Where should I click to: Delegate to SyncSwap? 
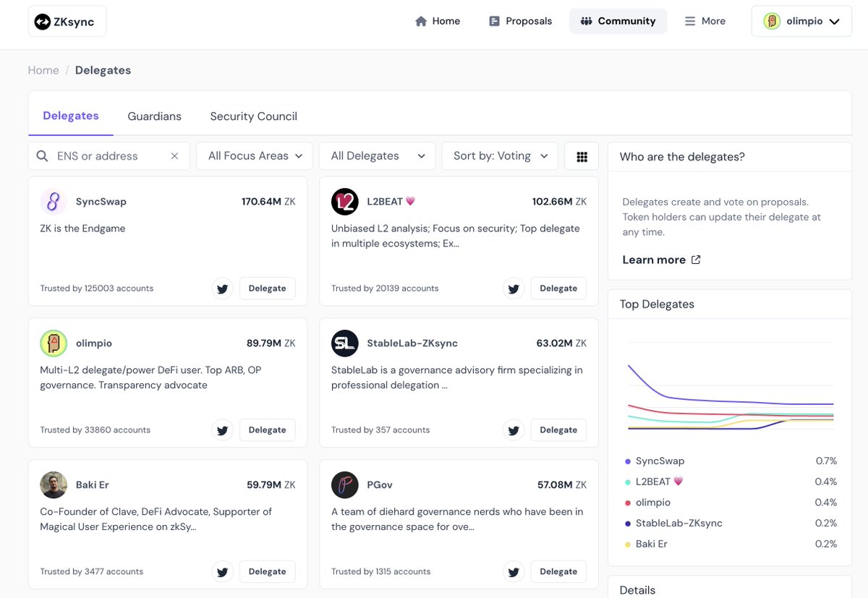click(x=267, y=289)
